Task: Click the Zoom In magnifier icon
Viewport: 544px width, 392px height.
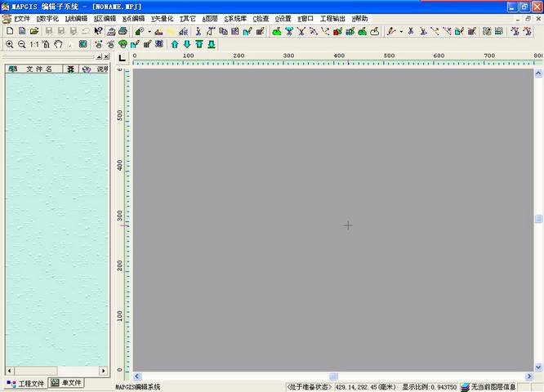Action: point(10,44)
